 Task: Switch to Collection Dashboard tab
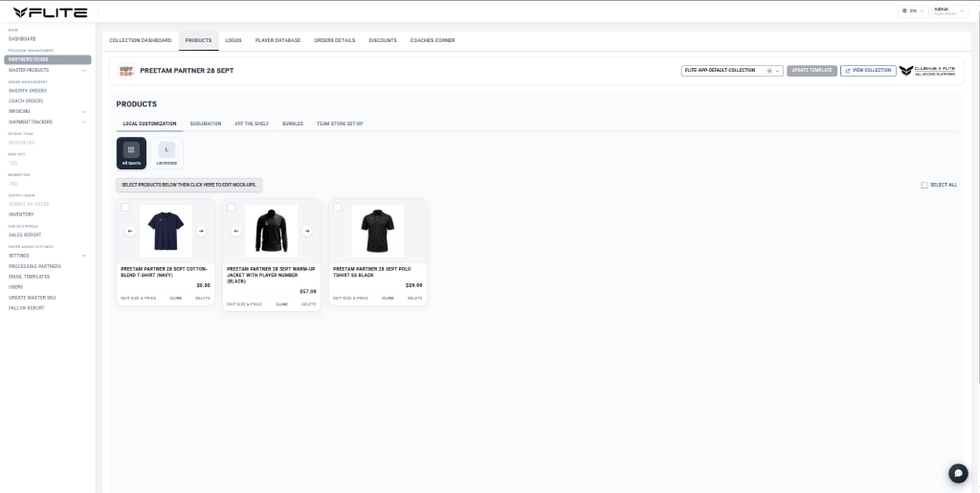click(140, 40)
